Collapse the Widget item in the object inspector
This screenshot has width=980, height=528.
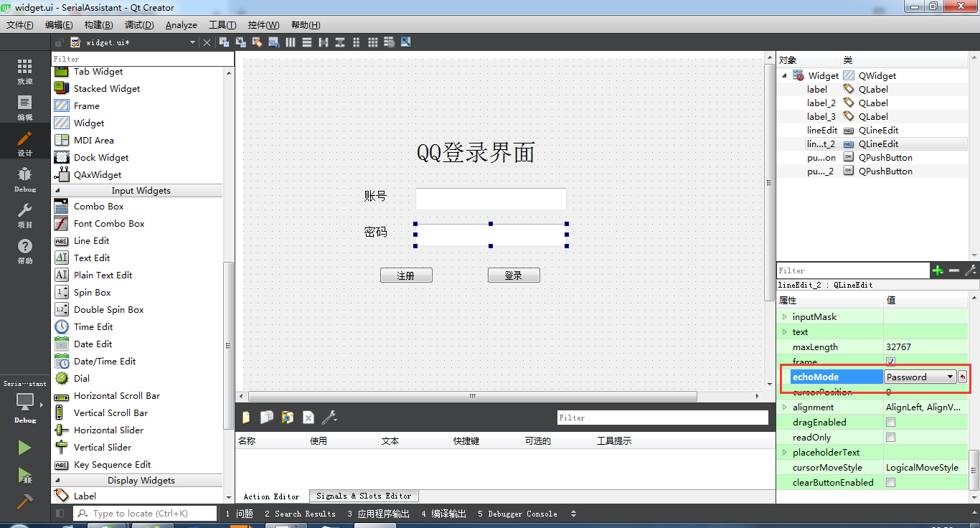point(783,75)
